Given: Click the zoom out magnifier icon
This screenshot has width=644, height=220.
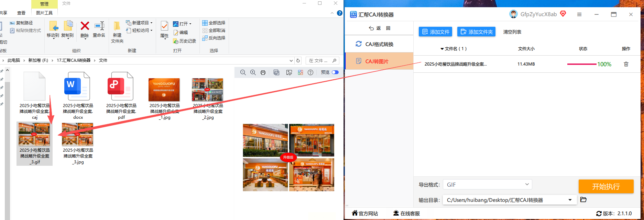Looking at the screenshot, I should (243, 72).
